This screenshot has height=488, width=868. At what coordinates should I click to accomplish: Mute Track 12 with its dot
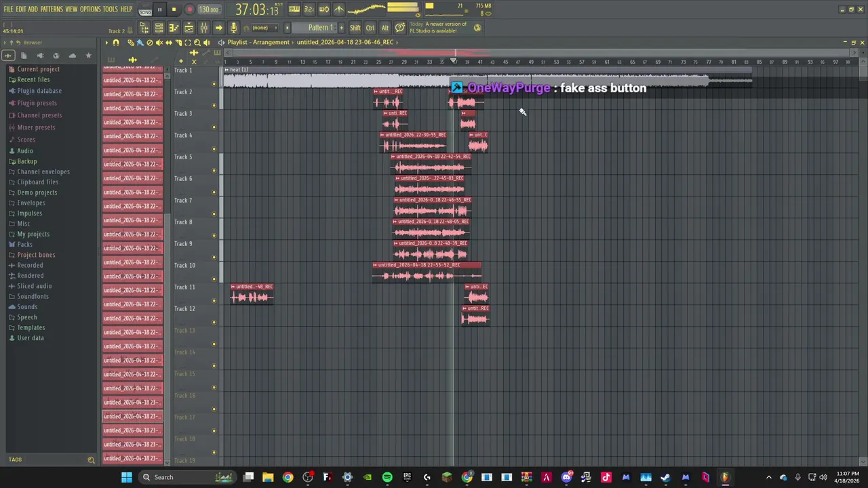(214, 323)
